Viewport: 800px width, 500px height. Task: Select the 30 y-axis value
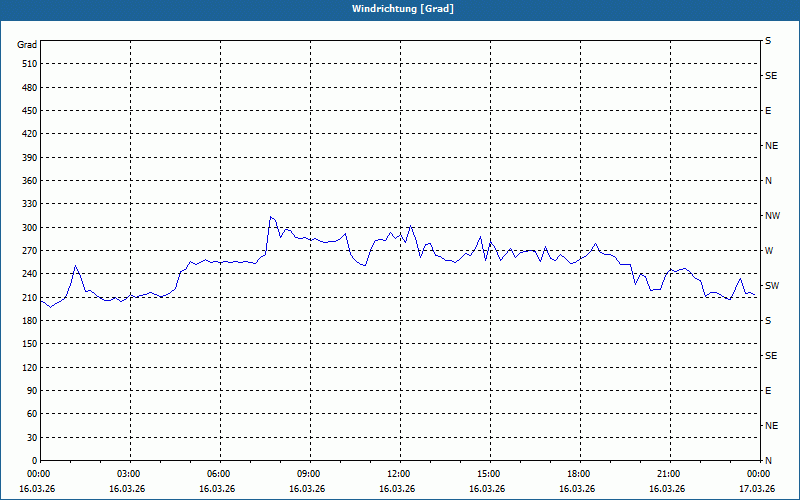pos(32,437)
